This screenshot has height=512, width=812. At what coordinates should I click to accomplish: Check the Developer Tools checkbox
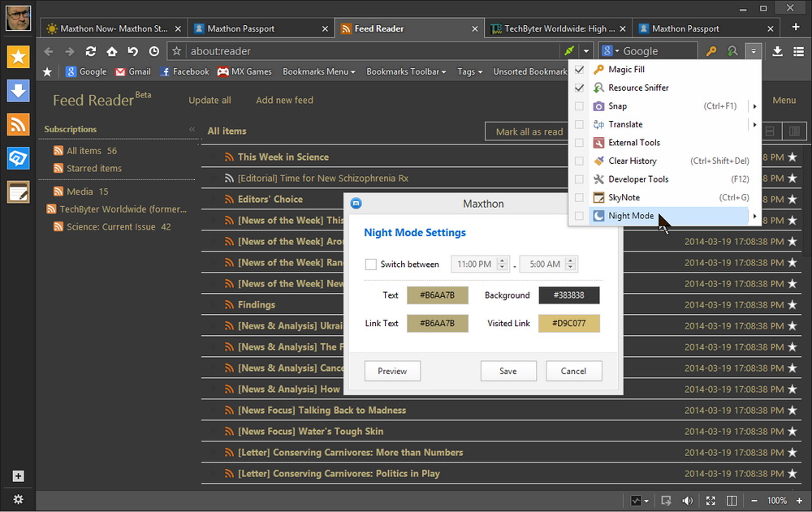click(x=579, y=179)
